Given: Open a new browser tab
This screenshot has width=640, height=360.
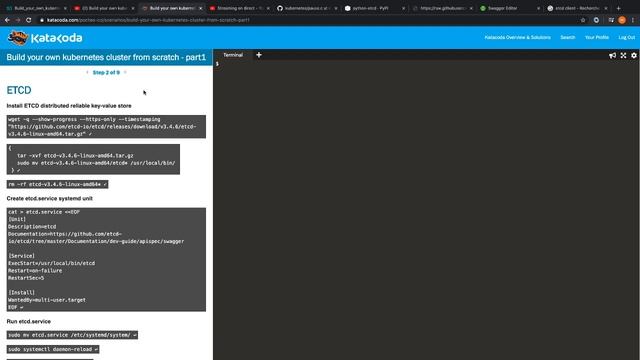Looking at the screenshot, I should coord(618,8).
